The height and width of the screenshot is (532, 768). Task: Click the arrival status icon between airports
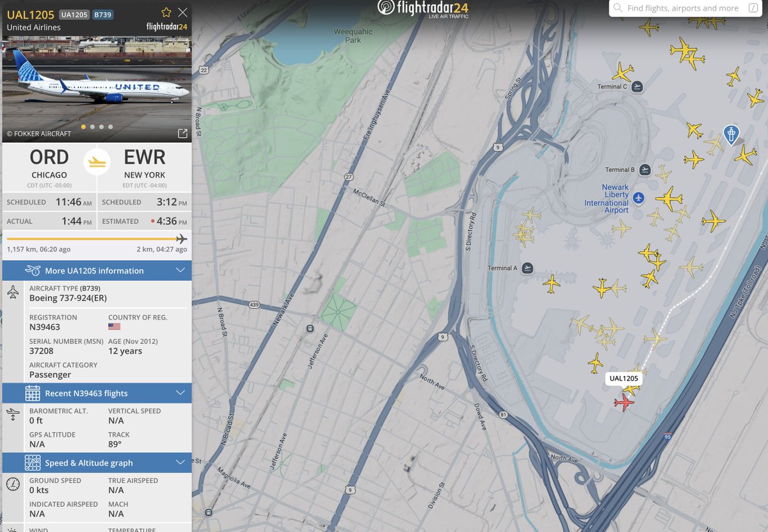click(97, 160)
